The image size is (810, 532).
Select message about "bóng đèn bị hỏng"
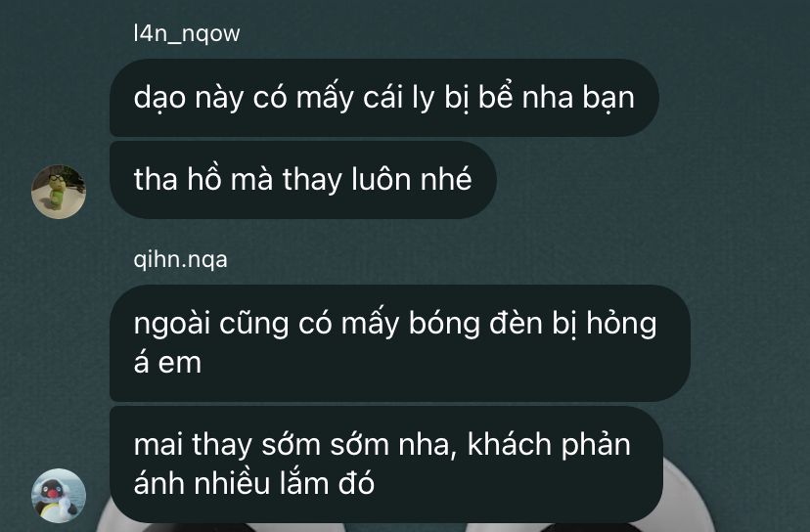[x=400, y=343]
